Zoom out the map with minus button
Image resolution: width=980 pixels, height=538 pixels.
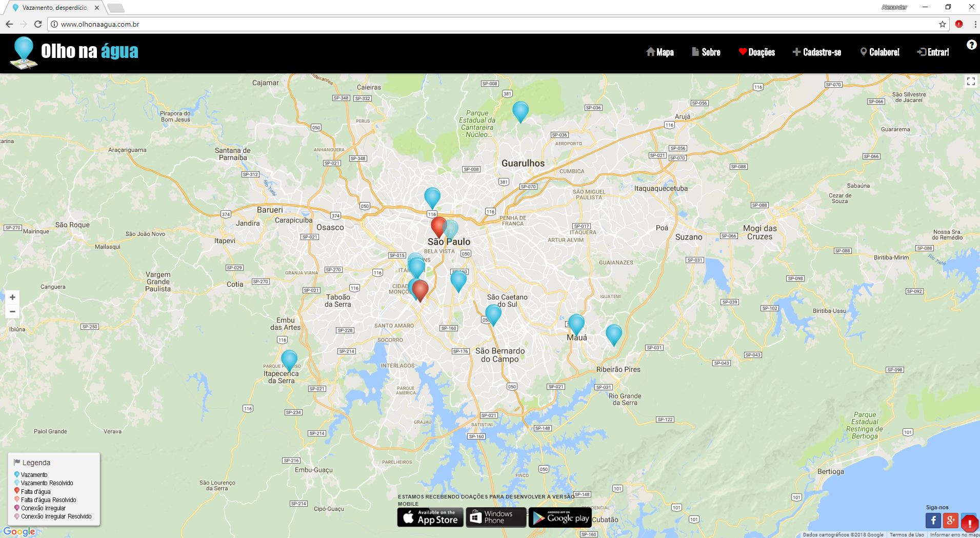click(12, 311)
